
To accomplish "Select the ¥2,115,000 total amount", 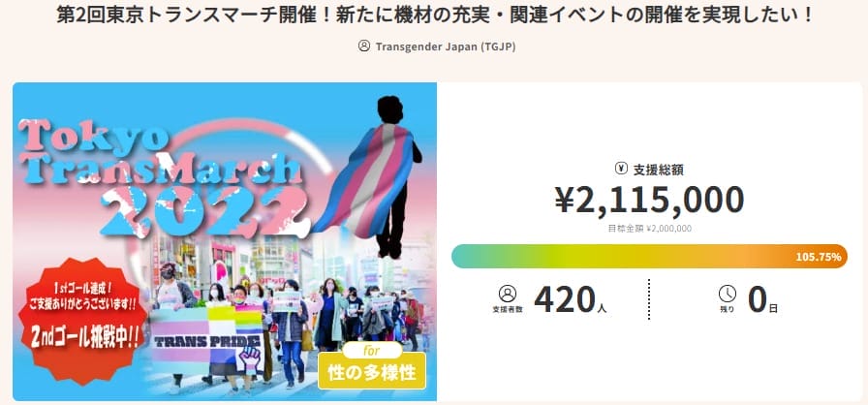I will coord(649,200).
